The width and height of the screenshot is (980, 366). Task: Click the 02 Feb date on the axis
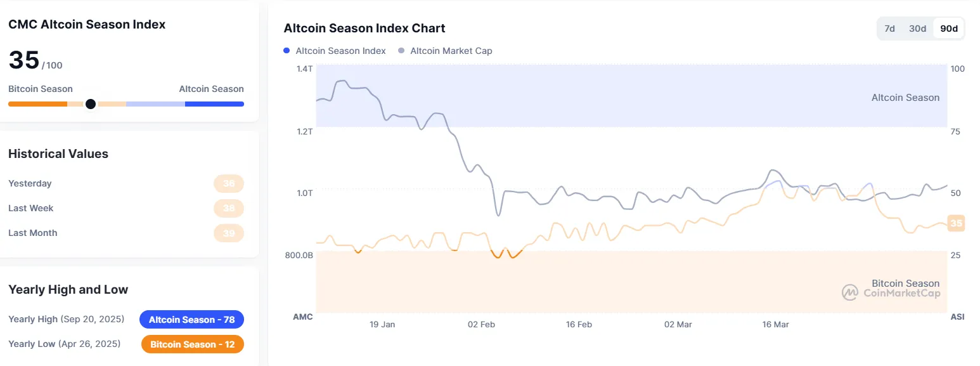click(x=480, y=324)
